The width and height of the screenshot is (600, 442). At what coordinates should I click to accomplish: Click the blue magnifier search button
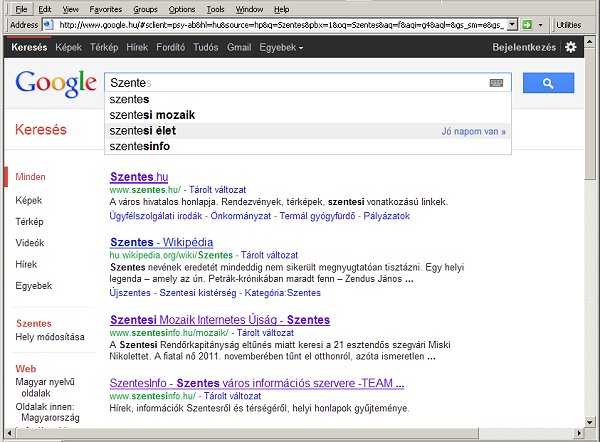(548, 83)
